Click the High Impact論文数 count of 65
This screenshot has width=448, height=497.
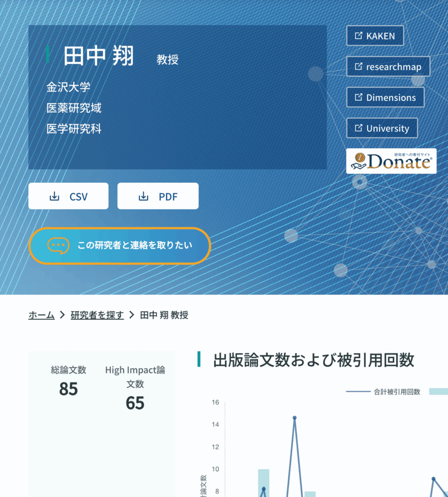click(x=135, y=403)
